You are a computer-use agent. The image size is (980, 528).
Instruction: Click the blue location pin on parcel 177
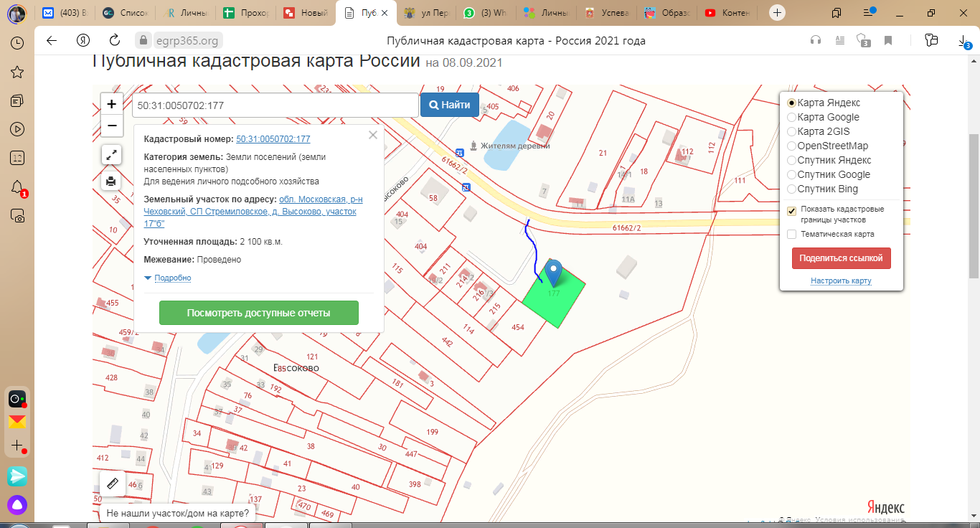553,273
